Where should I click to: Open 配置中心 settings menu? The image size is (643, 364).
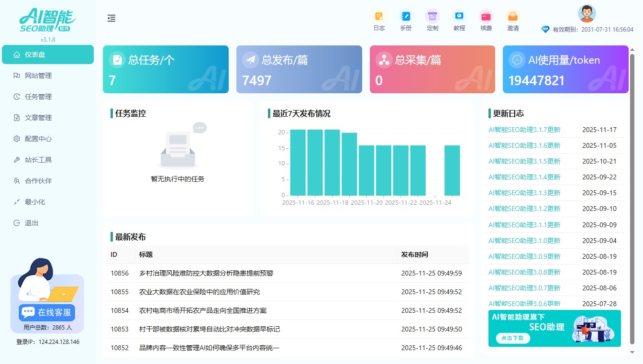pos(38,139)
